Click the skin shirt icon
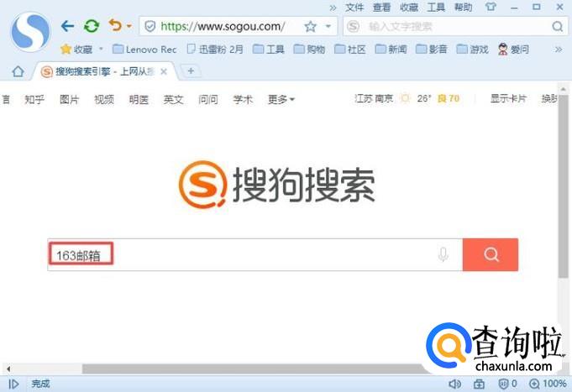572x392 pixels. pyautogui.click(x=491, y=7)
